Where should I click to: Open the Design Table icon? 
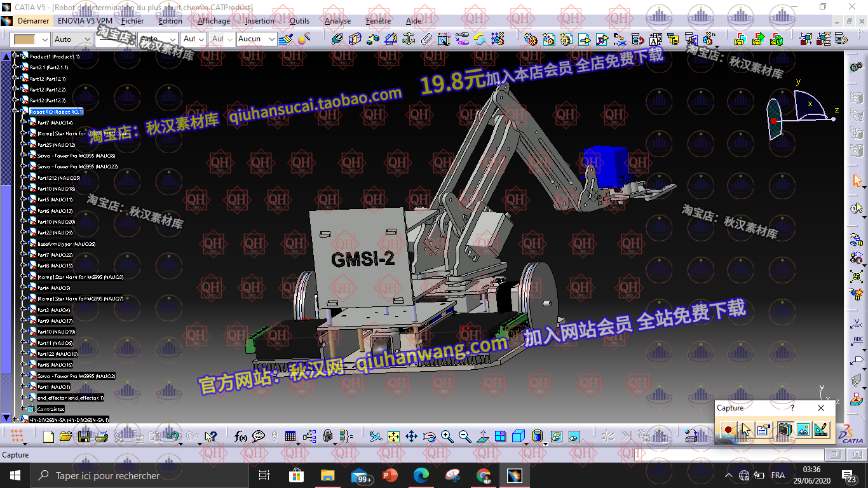tap(290, 437)
